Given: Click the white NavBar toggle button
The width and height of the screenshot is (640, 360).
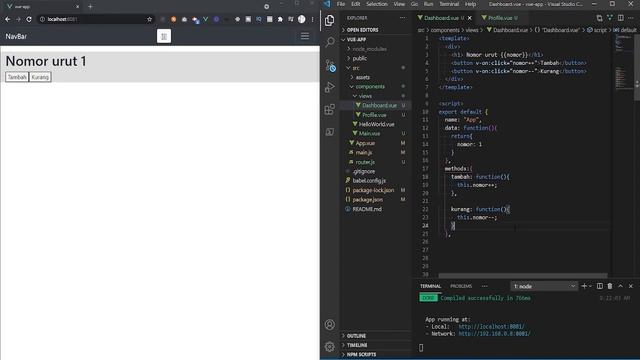Looking at the screenshot, I should (164, 36).
